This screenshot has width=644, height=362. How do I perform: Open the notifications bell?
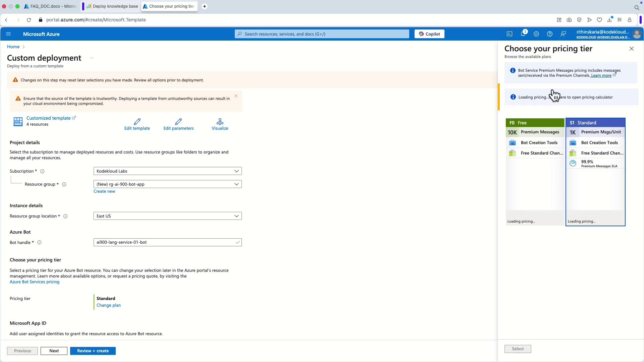(x=523, y=34)
